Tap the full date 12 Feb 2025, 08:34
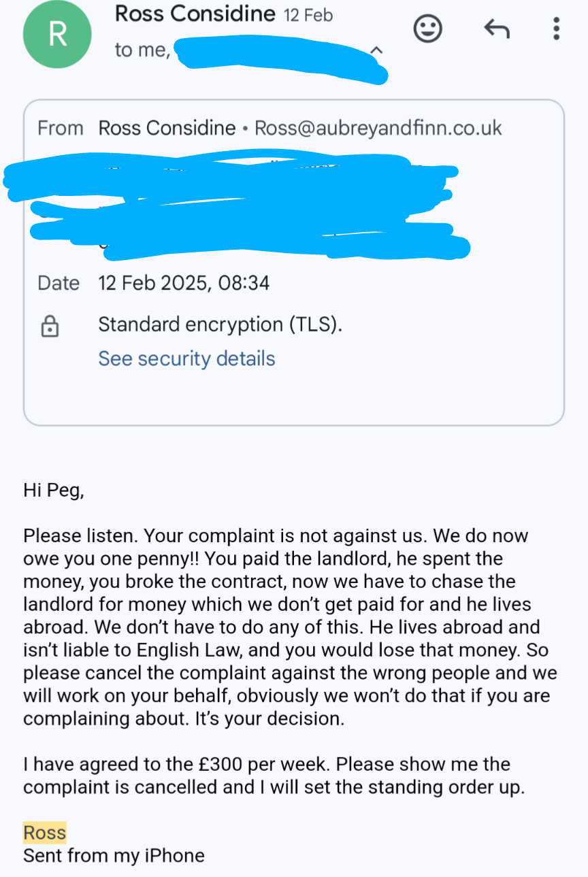588x877 pixels. pyautogui.click(x=184, y=283)
